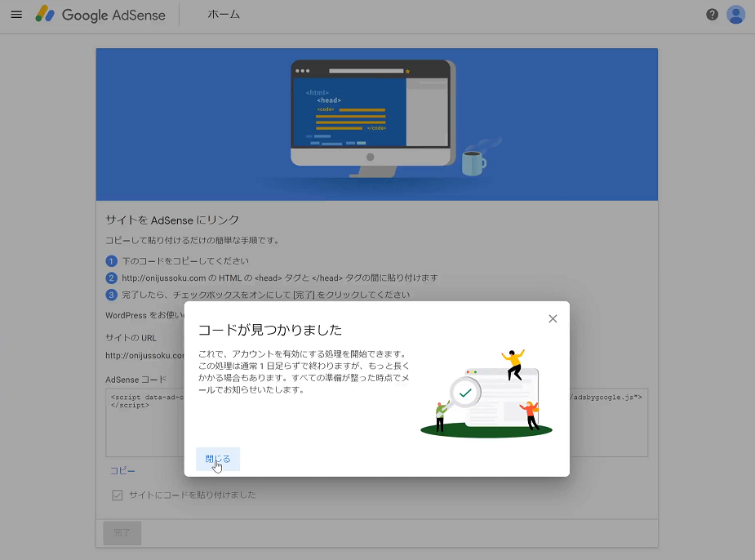Click the コピー link below code box
This screenshot has width=755, height=560.
[122, 470]
